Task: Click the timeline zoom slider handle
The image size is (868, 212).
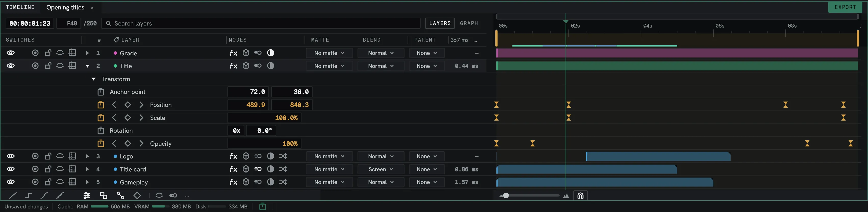Action: point(506,195)
